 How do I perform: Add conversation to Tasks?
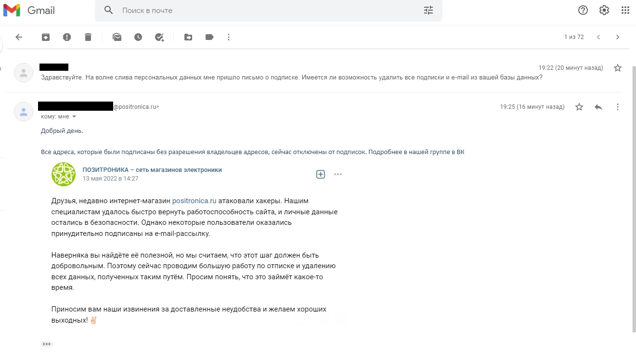[x=159, y=37]
